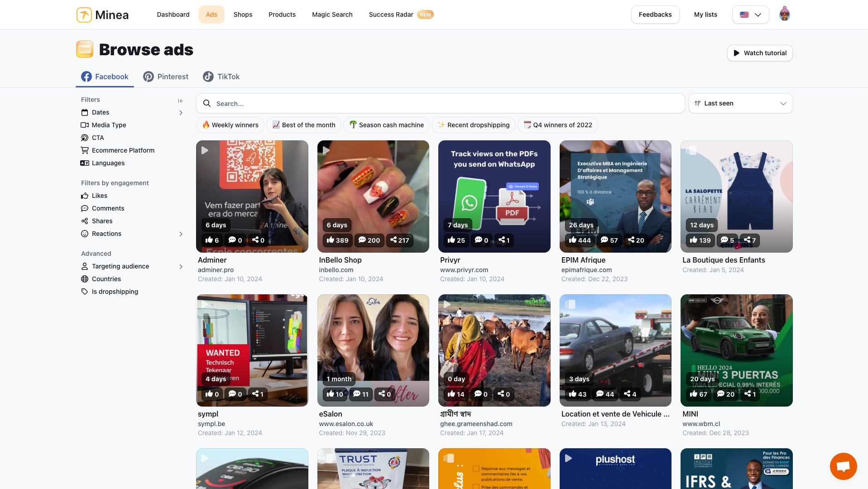Open Magic Search in top navigation
Viewport: 868px width, 489px height.
332,14
